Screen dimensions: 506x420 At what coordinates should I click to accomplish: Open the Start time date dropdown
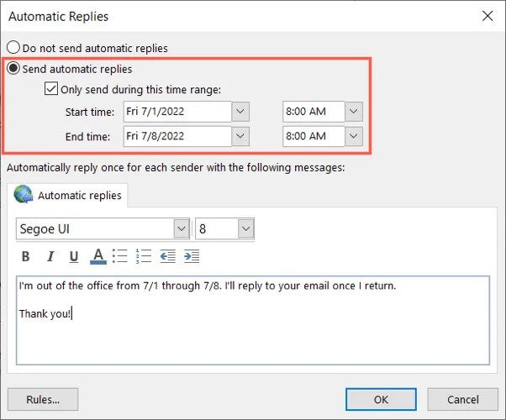coord(240,112)
